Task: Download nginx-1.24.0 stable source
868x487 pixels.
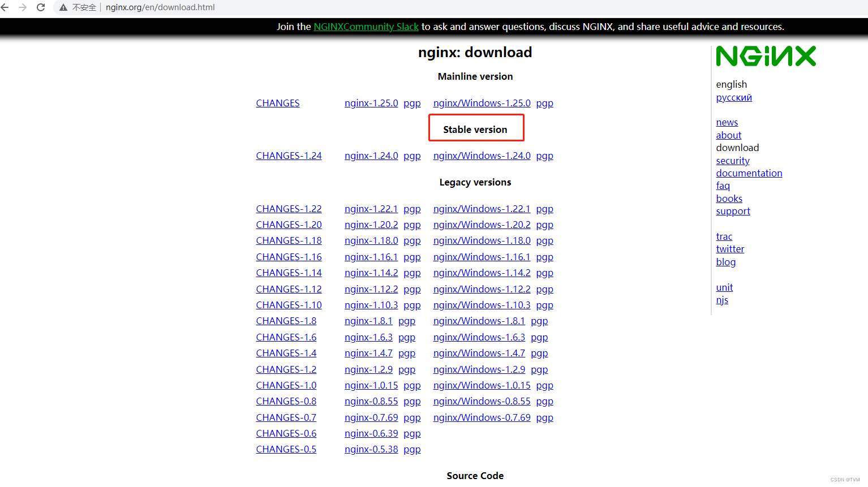Action: coord(371,156)
